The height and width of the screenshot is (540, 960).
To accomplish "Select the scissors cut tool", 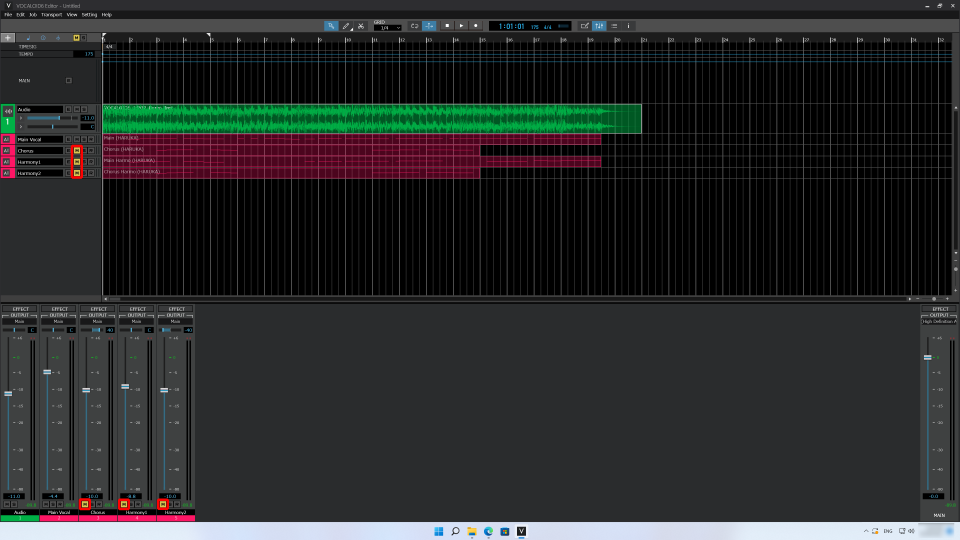I will [361, 26].
